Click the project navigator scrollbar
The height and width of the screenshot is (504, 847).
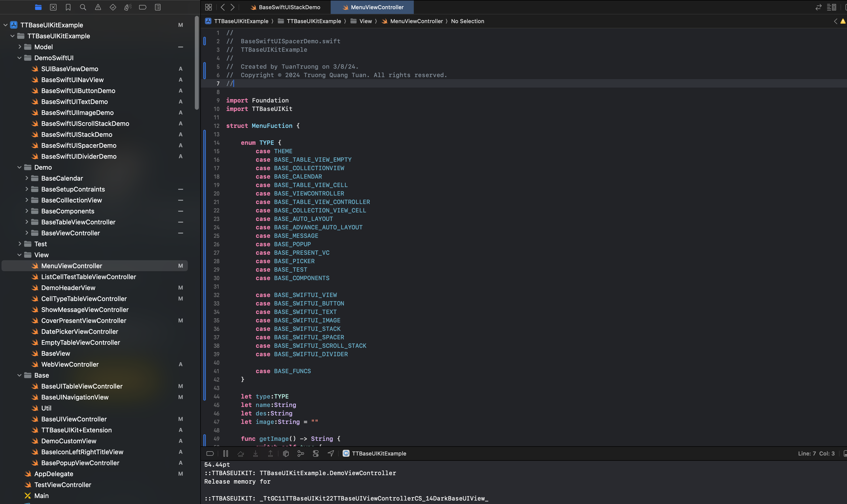tap(197, 63)
